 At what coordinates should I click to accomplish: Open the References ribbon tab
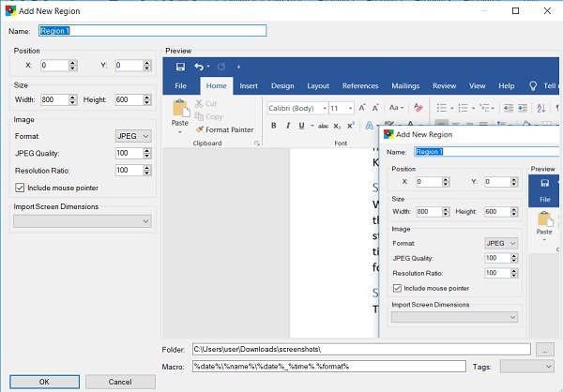click(360, 85)
